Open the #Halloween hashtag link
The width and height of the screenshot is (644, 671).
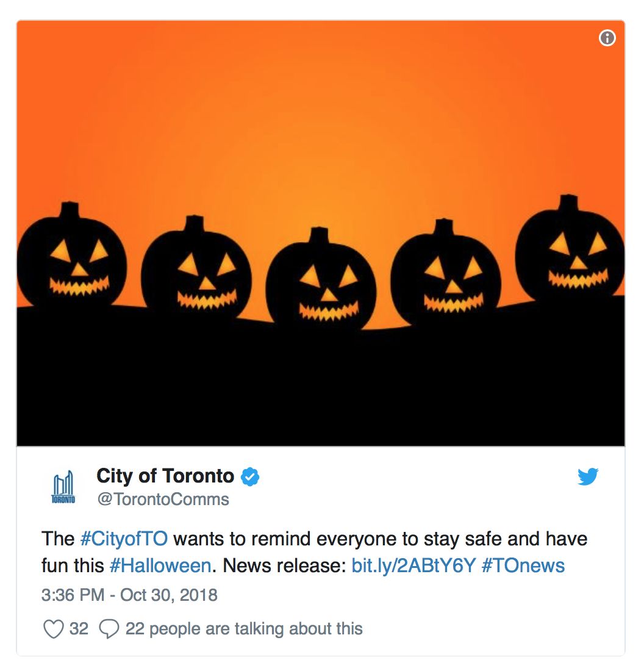[160, 565]
